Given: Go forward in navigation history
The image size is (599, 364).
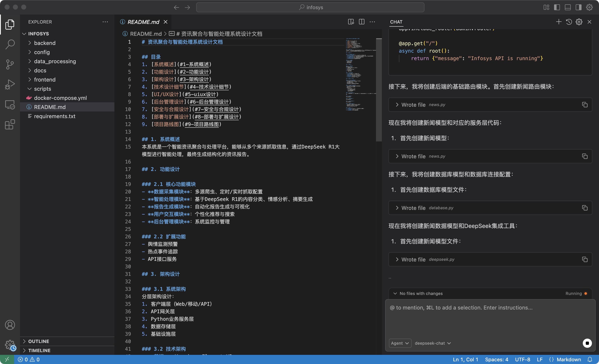Looking at the screenshot, I should (187, 7).
